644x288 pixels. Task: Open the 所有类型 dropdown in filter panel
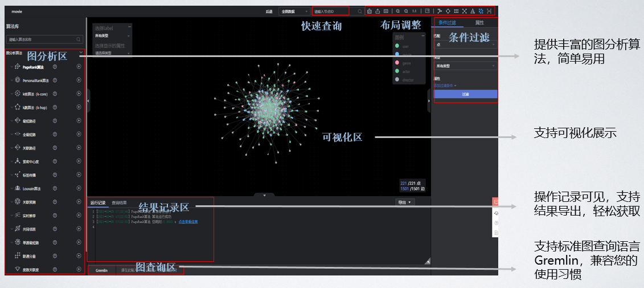pyautogui.click(x=466, y=66)
